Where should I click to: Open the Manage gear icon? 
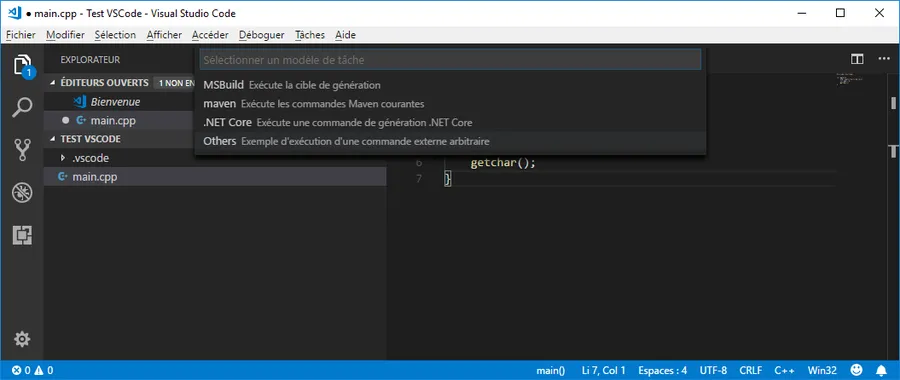point(22,339)
